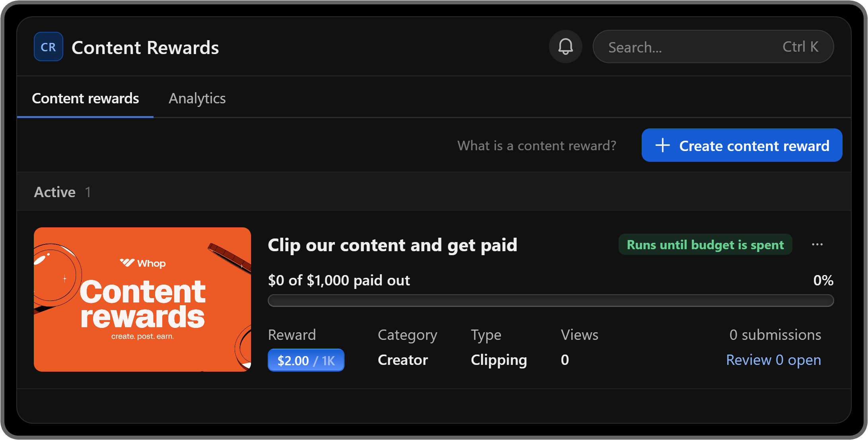The height and width of the screenshot is (440, 868).
Task: Click the payout progress bar
Action: [x=551, y=300]
